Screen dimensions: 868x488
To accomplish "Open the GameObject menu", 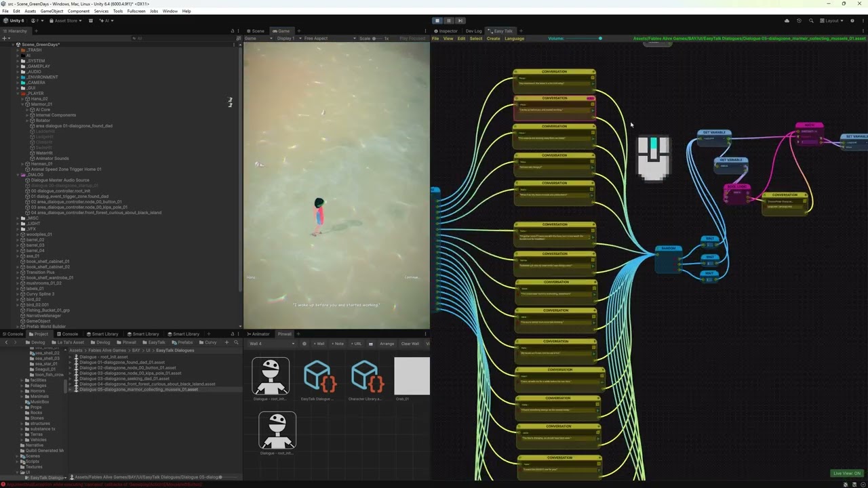I will (x=52, y=11).
